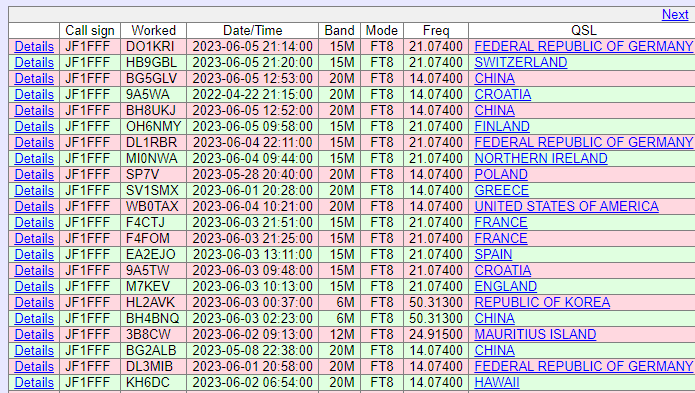View Details for the KH6DC row
Screen dimensions: 695x393
(34, 382)
